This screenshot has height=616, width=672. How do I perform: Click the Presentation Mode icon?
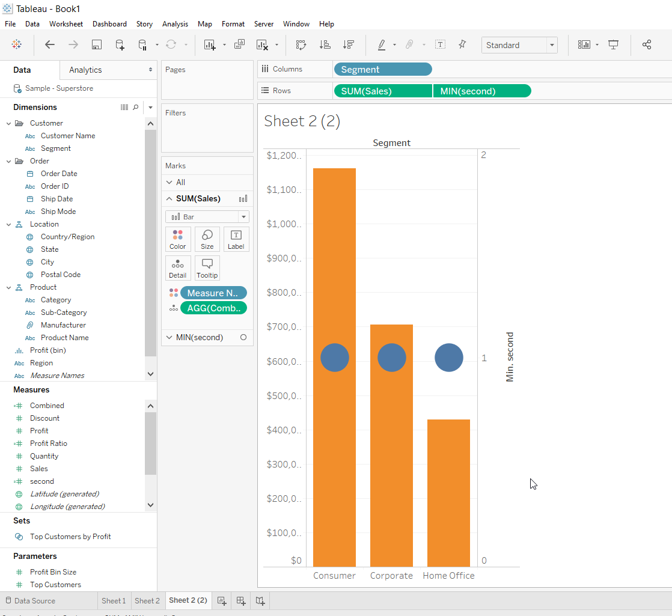[x=613, y=44]
